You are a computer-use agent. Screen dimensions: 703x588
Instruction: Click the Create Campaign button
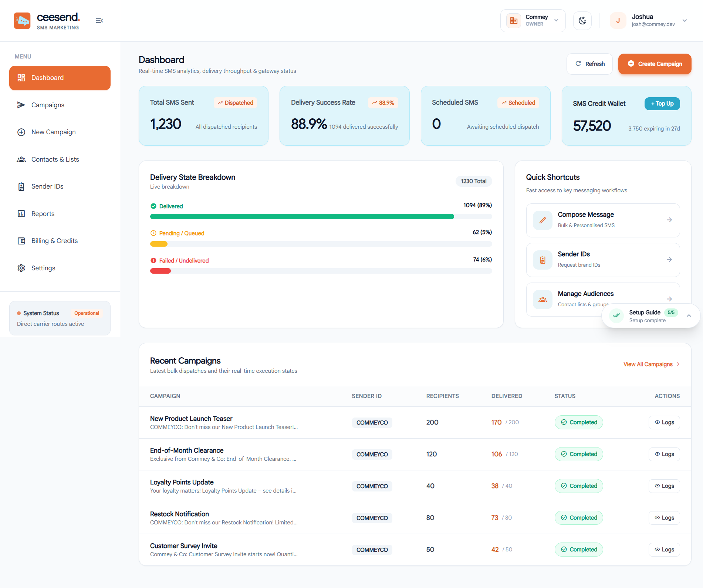tap(655, 64)
